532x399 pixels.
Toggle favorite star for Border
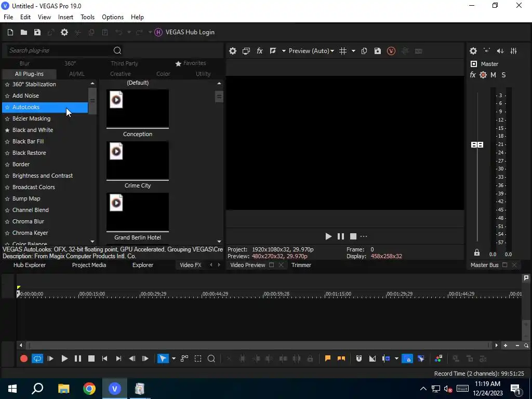(7, 165)
